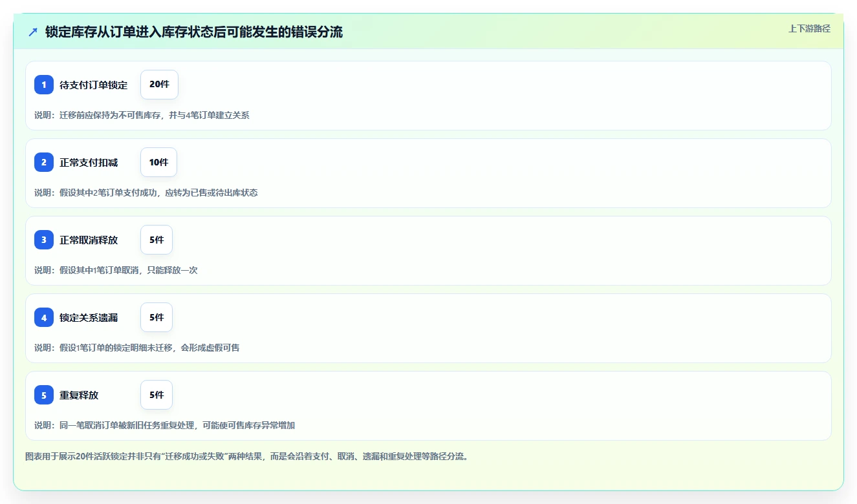Select the 重复释放 label
This screenshot has height=504, width=857.
(79, 395)
